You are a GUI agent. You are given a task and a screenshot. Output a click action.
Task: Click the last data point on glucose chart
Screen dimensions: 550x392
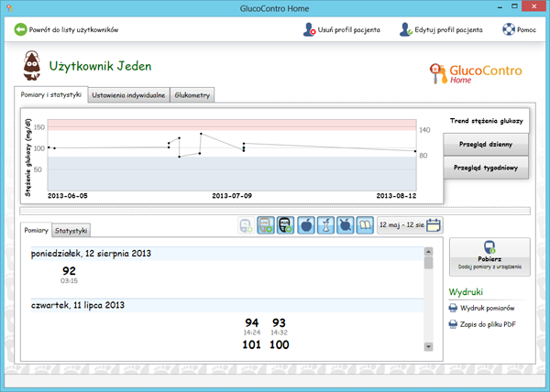[415, 151]
